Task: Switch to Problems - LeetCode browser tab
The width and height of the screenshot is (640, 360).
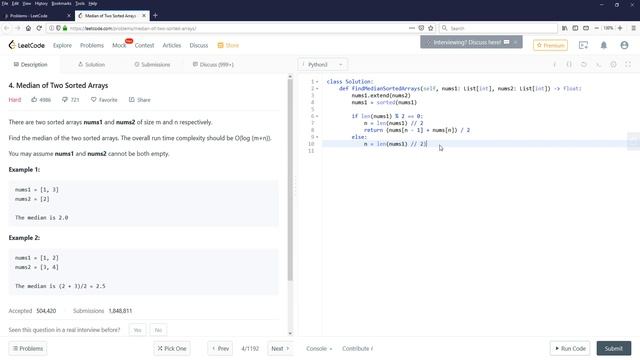Action: point(36,16)
